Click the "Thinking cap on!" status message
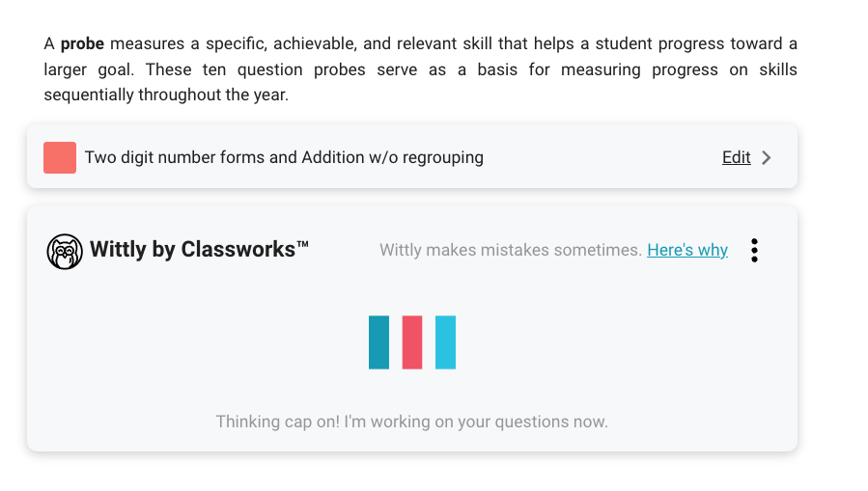 tap(412, 422)
